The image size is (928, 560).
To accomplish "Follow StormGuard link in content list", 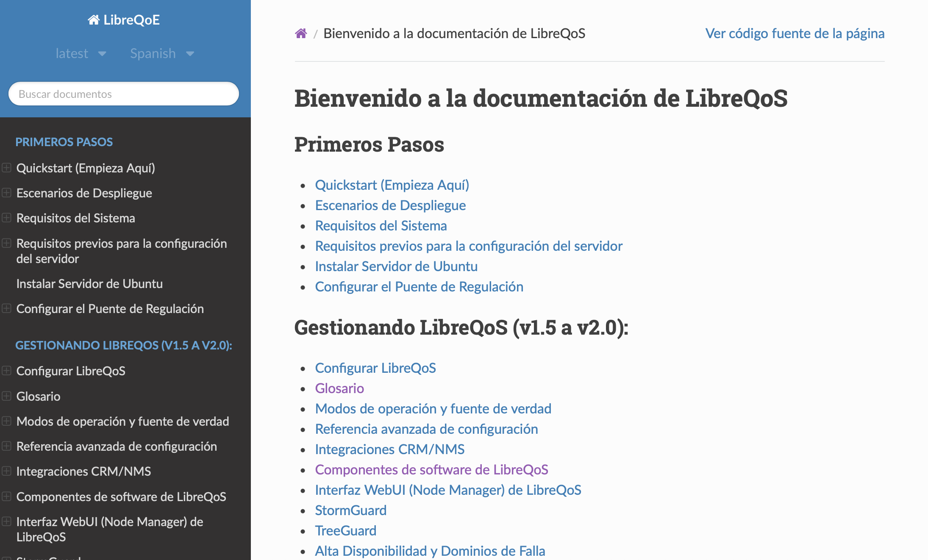I will tap(350, 510).
